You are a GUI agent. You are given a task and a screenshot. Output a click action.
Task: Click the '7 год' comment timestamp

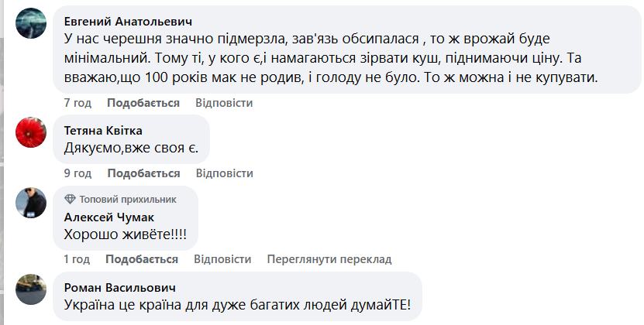(x=77, y=103)
